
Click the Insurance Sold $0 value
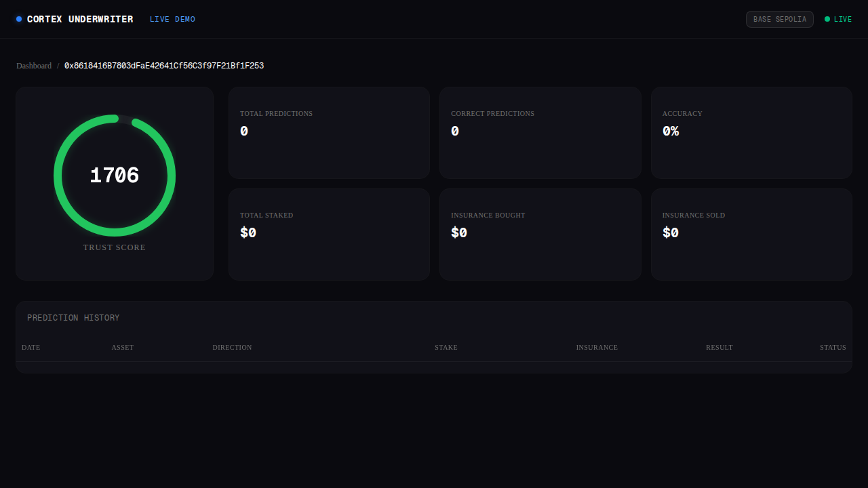(x=671, y=232)
